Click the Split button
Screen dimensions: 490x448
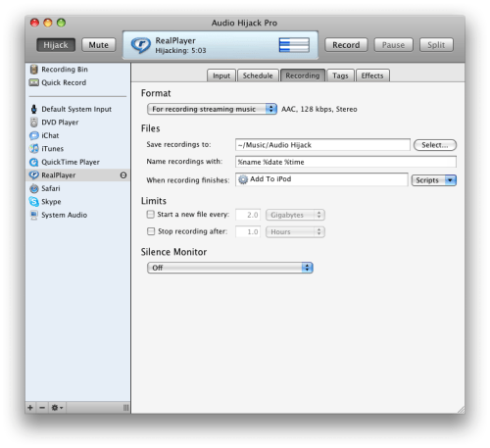(436, 45)
